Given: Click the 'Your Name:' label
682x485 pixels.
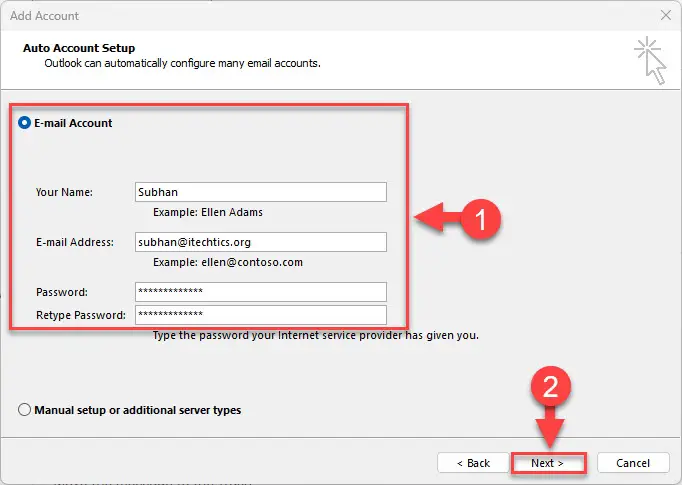Looking at the screenshot, I should 64,192.
